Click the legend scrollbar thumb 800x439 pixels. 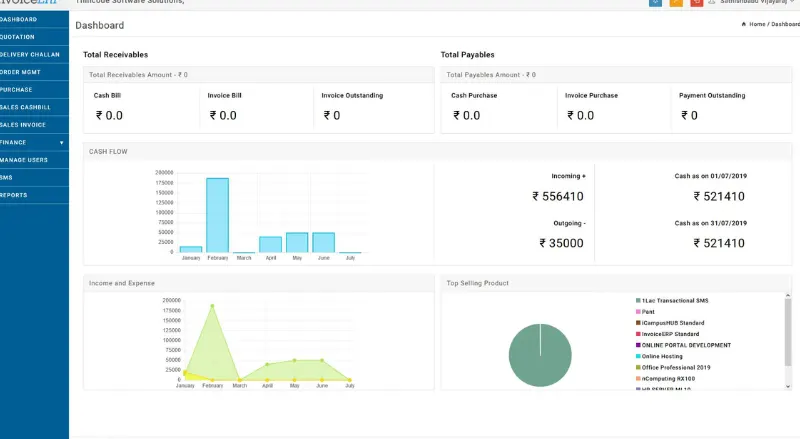(x=788, y=333)
